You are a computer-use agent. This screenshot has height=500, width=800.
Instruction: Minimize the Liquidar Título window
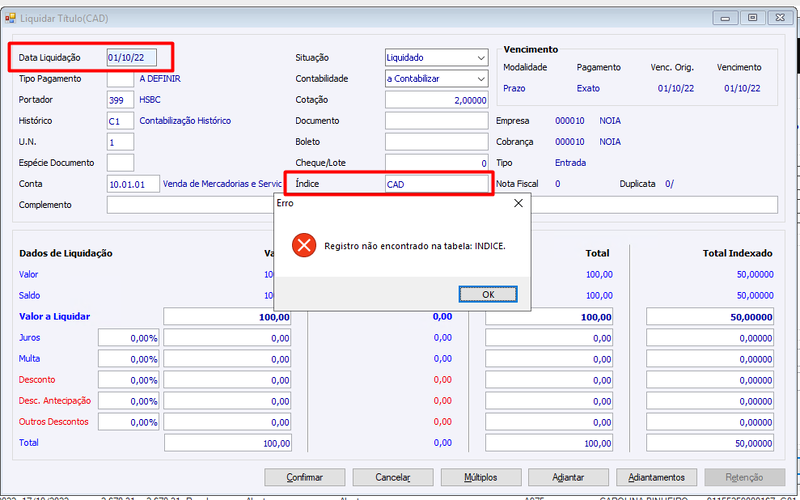[725, 18]
